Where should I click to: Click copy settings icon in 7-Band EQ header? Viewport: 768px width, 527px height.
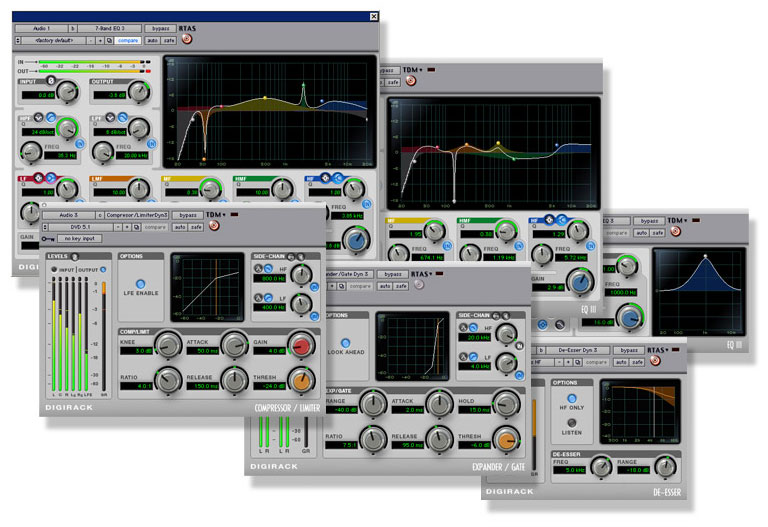point(109,40)
